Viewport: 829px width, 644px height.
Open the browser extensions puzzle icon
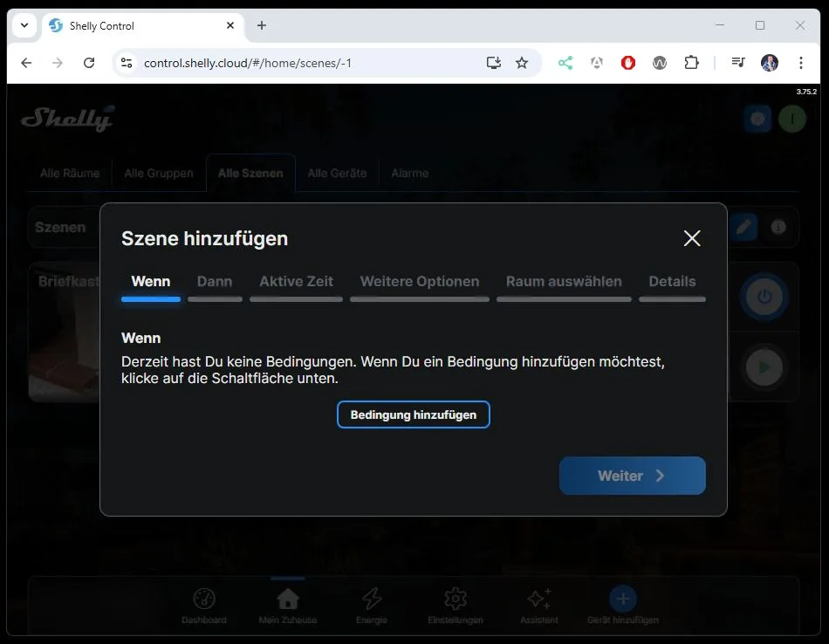(x=691, y=63)
